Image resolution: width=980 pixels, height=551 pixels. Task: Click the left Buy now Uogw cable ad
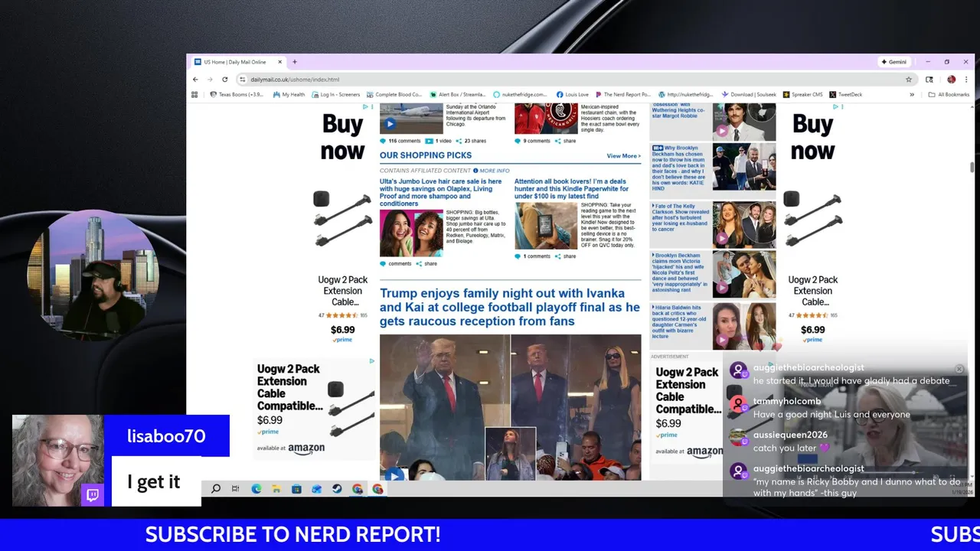[x=342, y=223]
